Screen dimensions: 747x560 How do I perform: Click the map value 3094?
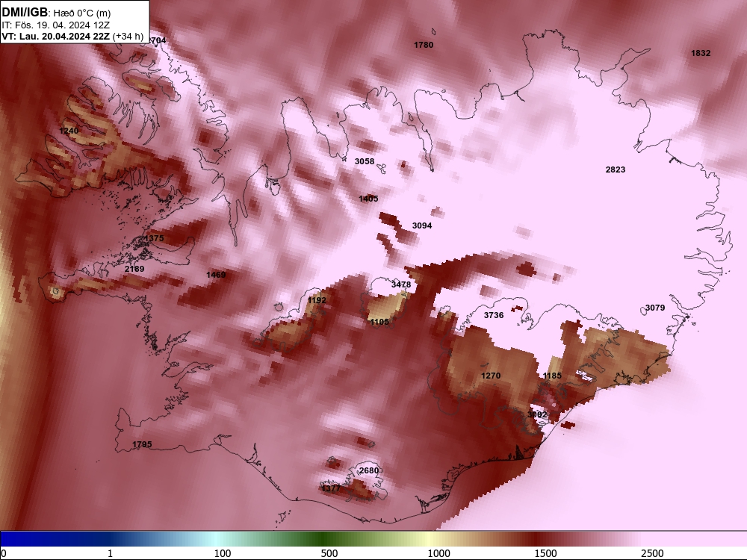(422, 225)
